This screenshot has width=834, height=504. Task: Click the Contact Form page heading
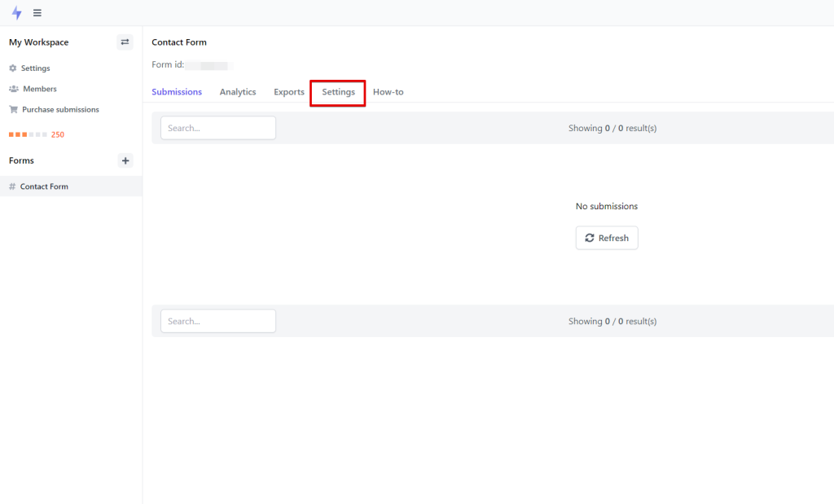pyautogui.click(x=179, y=42)
